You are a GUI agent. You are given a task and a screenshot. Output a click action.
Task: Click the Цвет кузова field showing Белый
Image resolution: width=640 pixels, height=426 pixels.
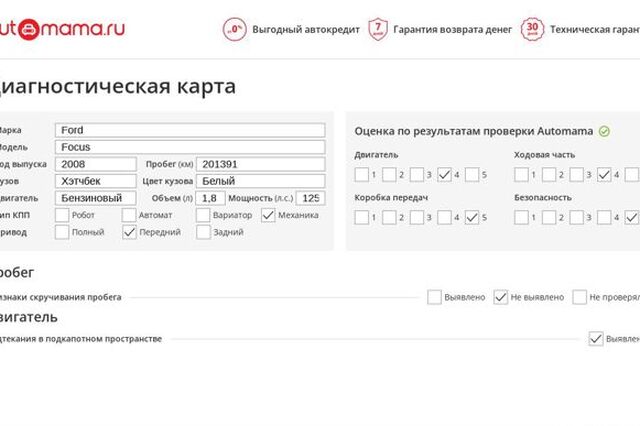[261, 181]
